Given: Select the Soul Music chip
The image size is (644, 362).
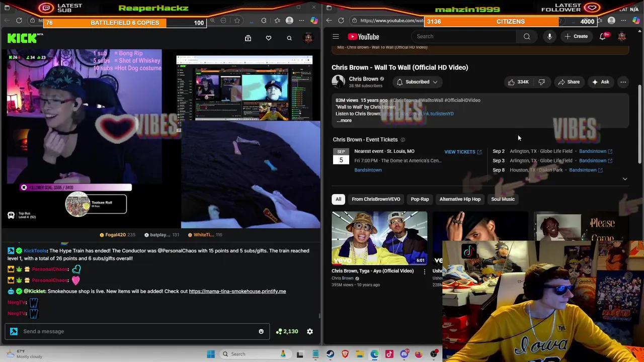Looking at the screenshot, I should tap(503, 199).
